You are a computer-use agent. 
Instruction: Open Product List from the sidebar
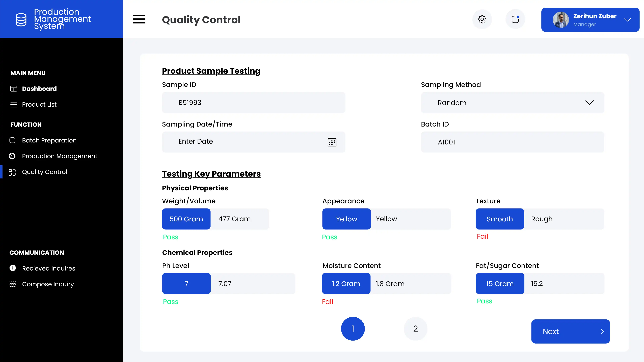(x=39, y=104)
